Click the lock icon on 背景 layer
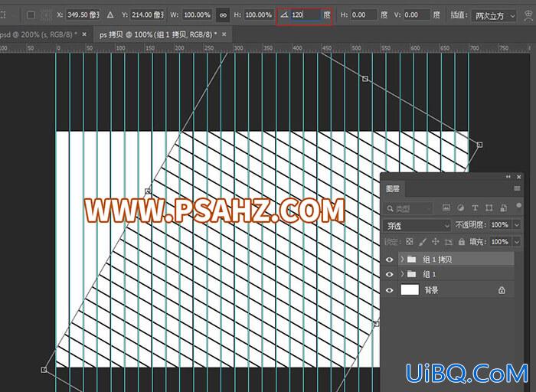Image resolution: width=536 pixels, height=392 pixels. point(502,290)
